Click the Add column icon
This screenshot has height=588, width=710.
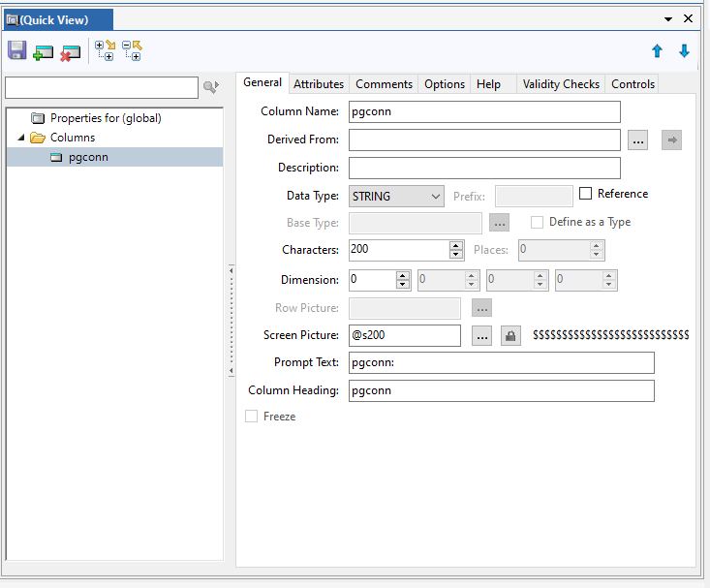44,51
